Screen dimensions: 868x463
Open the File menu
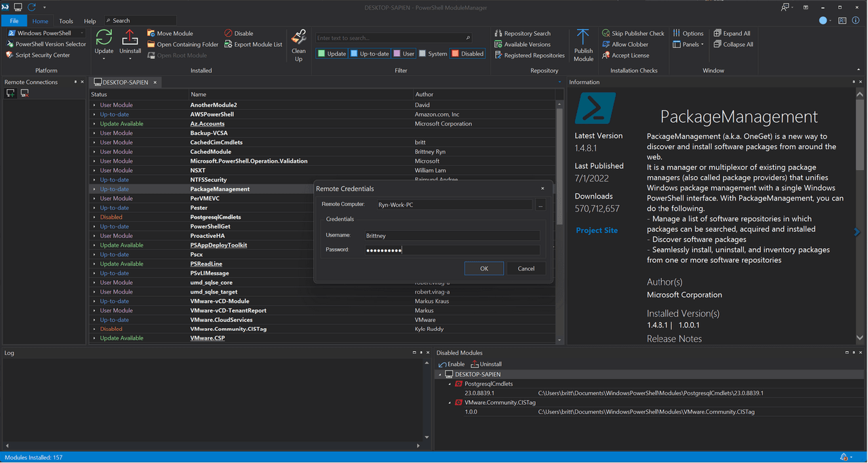coord(14,21)
